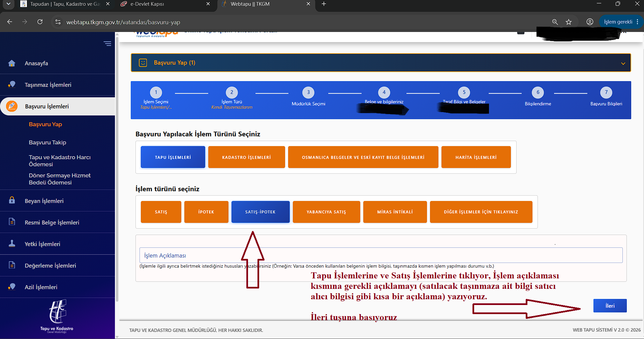Open the Anasayfa home icon

coord(12,63)
